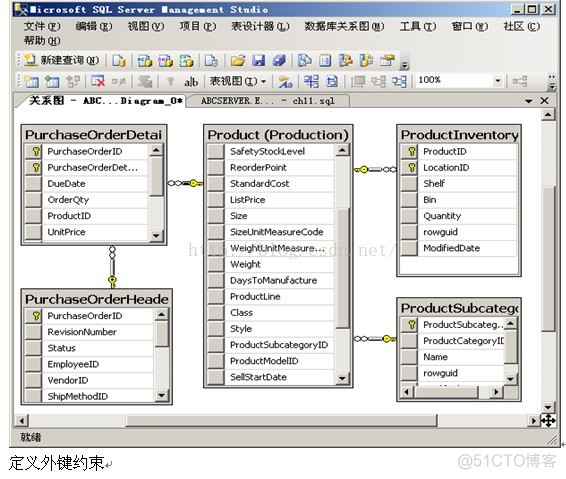Click the DMX query icon

(165, 60)
